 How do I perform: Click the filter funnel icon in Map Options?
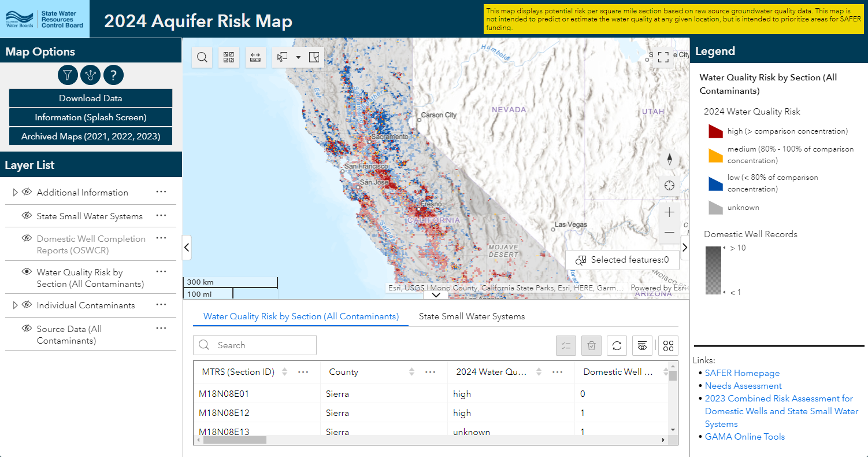[x=68, y=75]
